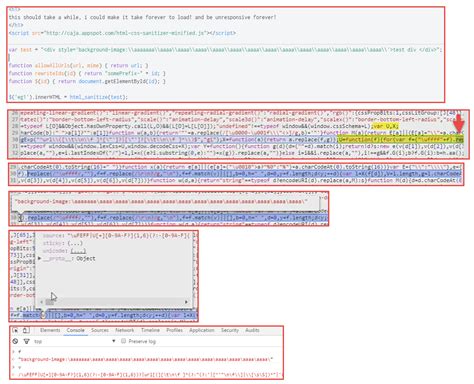Open the console filter funnel icon
The width and height of the screenshot is (474, 384).
point(27,341)
